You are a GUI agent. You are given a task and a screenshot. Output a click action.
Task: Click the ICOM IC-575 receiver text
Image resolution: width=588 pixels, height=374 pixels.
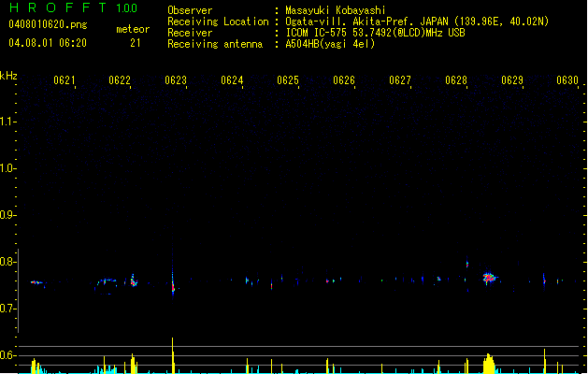click(375, 33)
